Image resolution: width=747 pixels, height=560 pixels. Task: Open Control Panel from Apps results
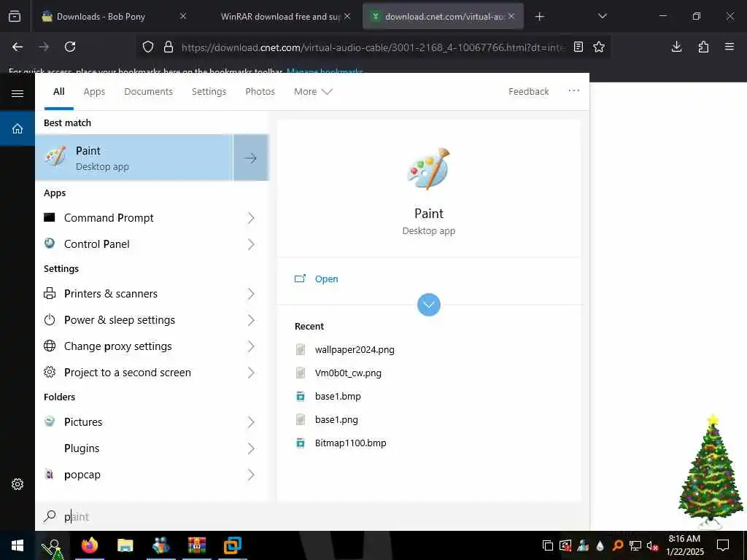97,244
